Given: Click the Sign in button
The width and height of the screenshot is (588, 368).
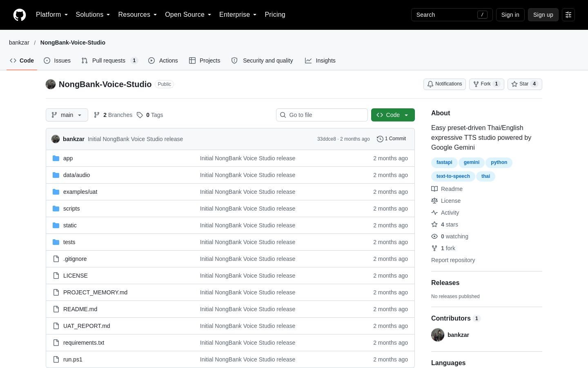Looking at the screenshot, I should [x=510, y=15].
